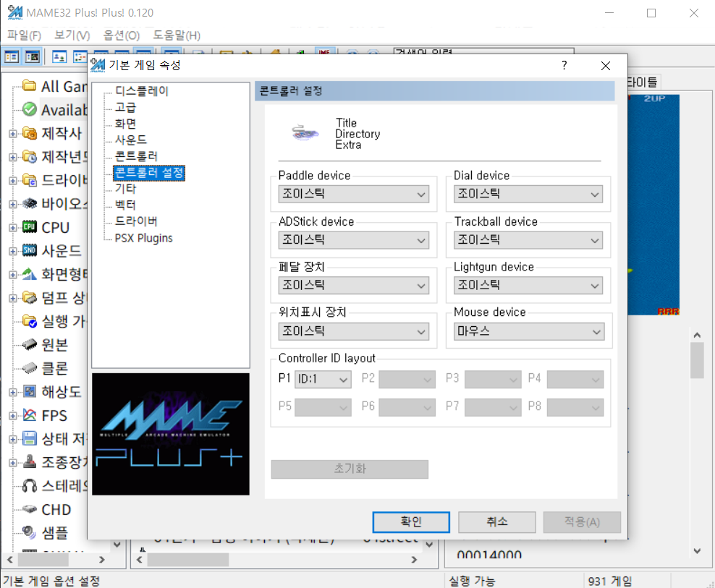Click the 초기화 reset button
The height and width of the screenshot is (588, 715).
point(350,469)
